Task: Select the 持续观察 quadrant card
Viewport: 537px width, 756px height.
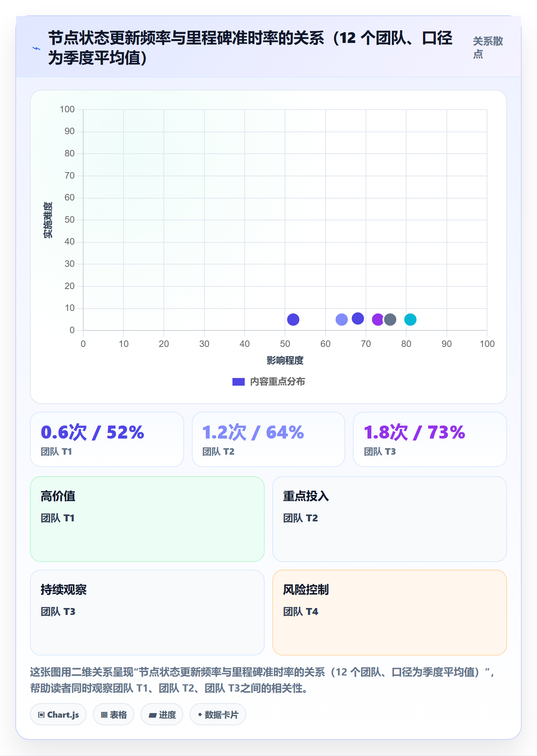Action: point(147,613)
